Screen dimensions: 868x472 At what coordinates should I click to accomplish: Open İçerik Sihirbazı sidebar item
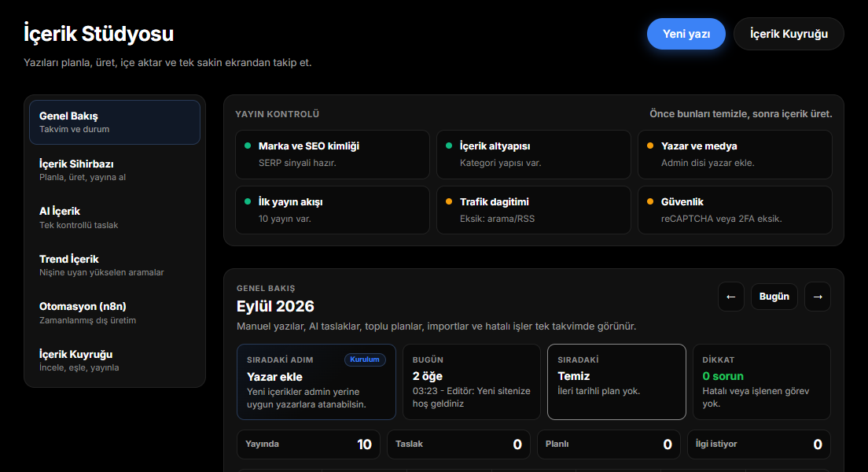[x=115, y=170]
